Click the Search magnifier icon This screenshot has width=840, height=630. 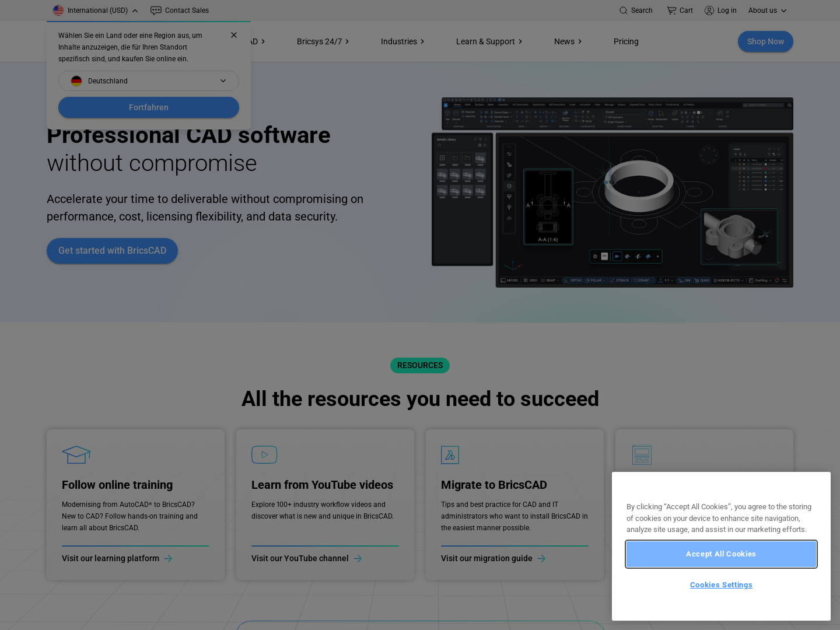coord(624,10)
